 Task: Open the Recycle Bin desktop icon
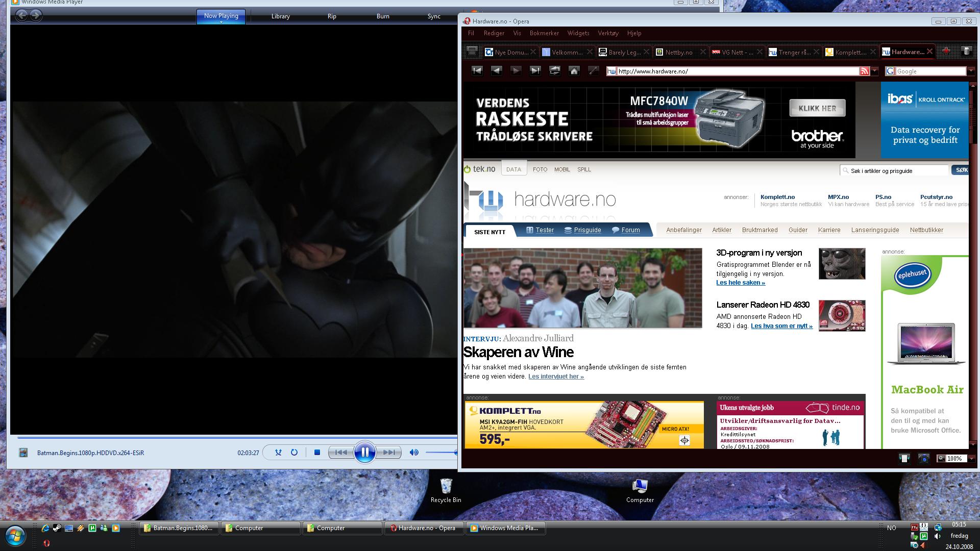tap(446, 490)
